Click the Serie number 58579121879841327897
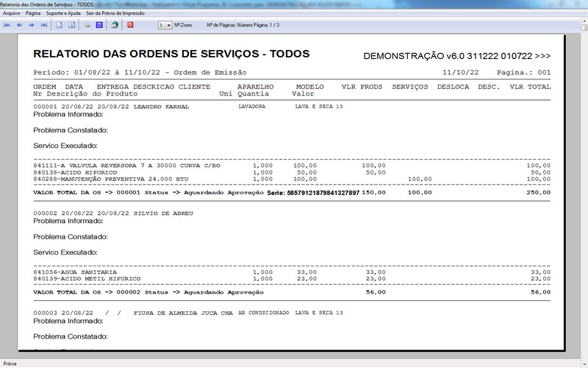588x368 pixels. [323, 193]
